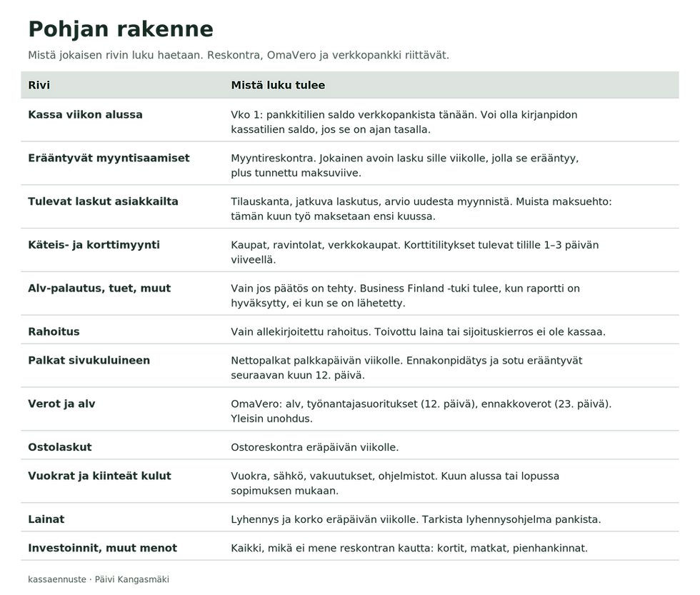Select the "Lainat" row label
The width and height of the screenshot is (700, 595).
(x=46, y=519)
